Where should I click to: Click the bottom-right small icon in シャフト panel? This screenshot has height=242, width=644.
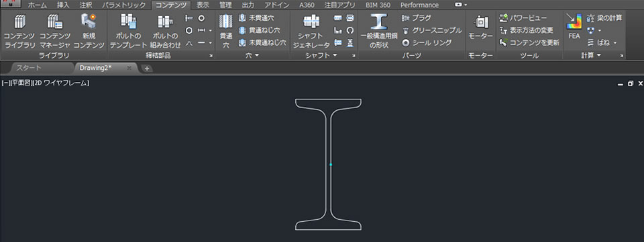coord(350,42)
